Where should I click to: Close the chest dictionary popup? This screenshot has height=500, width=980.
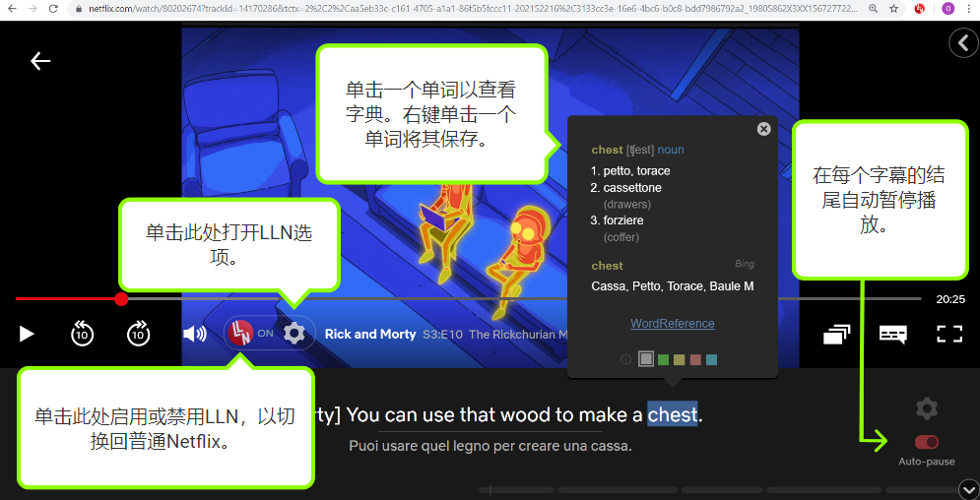click(x=763, y=129)
